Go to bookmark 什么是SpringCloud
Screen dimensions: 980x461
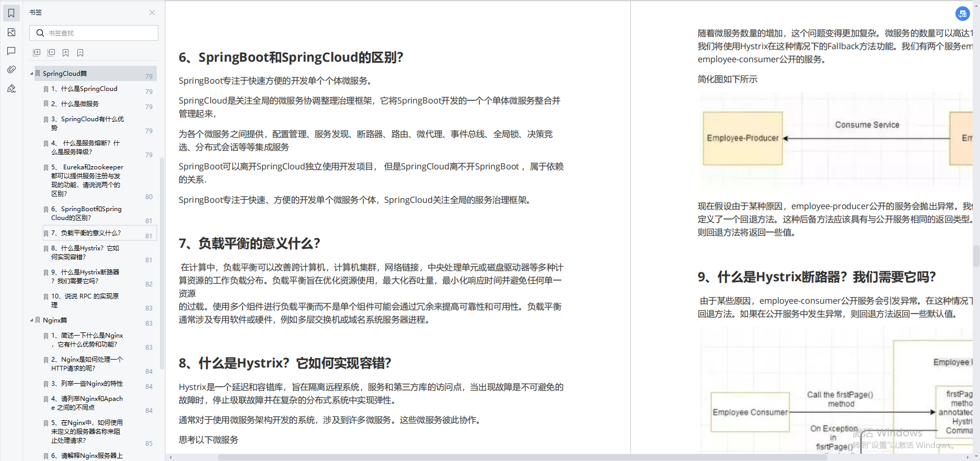click(89, 89)
